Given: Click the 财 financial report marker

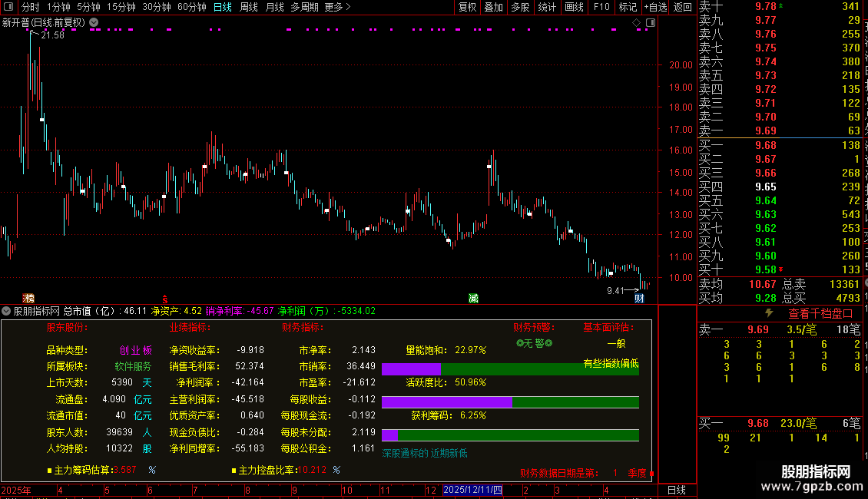Looking at the screenshot, I should (x=639, y=298).
